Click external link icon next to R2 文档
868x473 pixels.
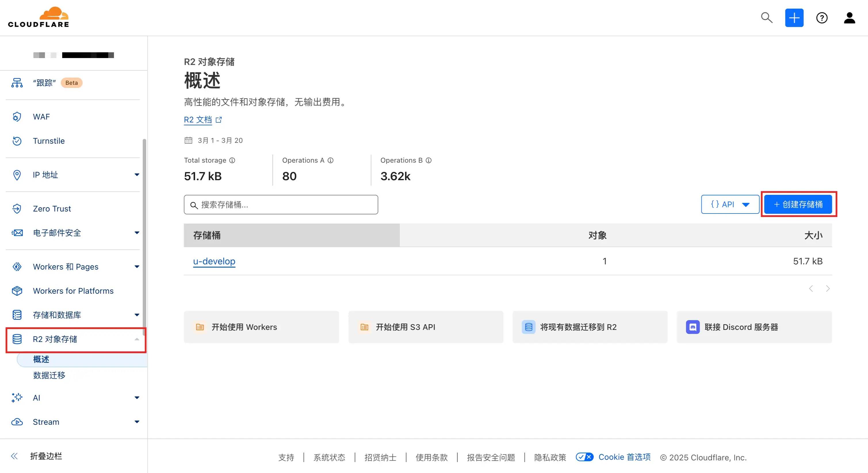click(x=219, y=120)
